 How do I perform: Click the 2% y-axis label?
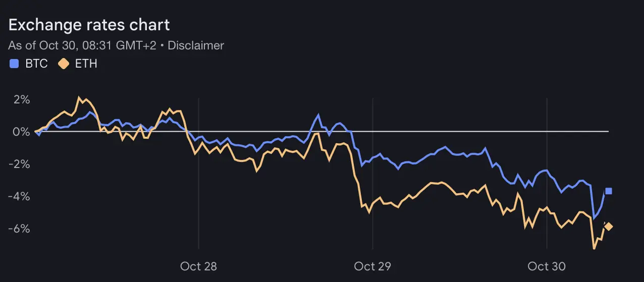point(22,99)
